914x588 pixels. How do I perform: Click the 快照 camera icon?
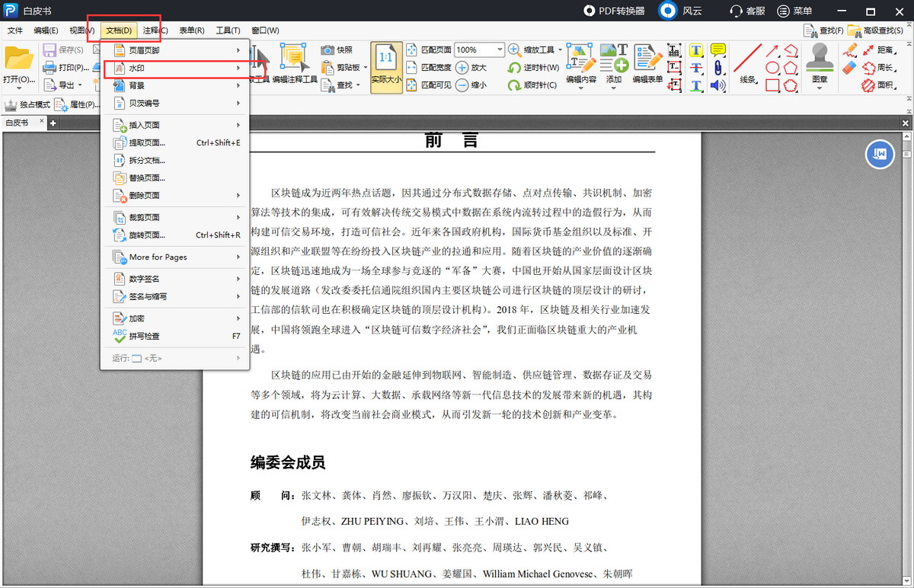click(328, 50)
